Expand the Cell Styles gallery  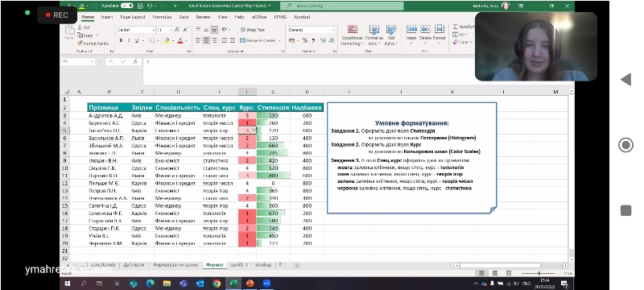click(390, 35)
